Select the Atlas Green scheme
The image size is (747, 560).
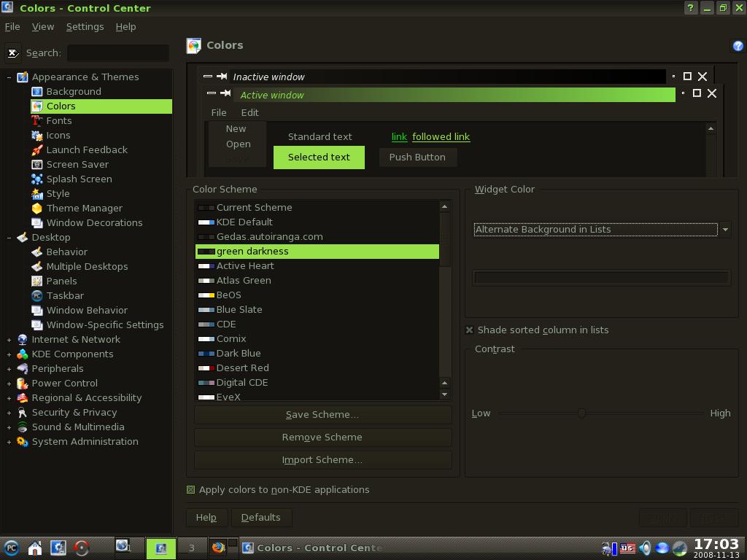coord(317,281)
